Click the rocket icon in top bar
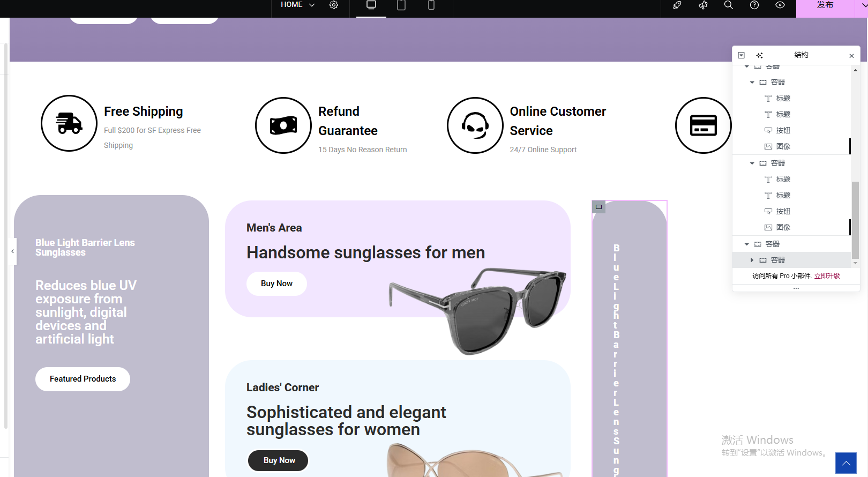Screen dimensions: 868x477 point(677,5)
